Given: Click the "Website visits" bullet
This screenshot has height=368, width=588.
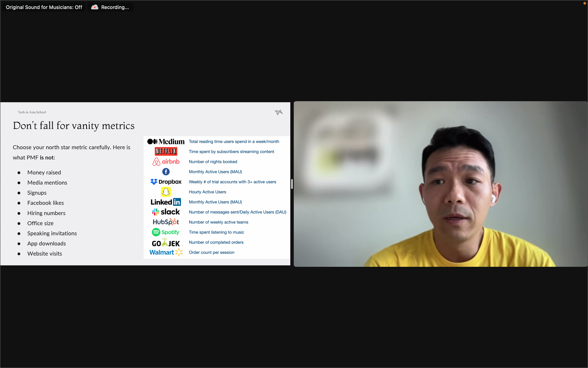Looking at the screenshot, I should [x=45, y=254].
